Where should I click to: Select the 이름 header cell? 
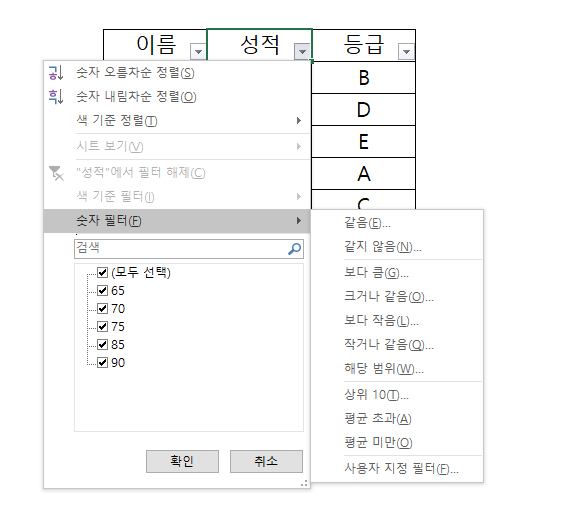point(155,45)
